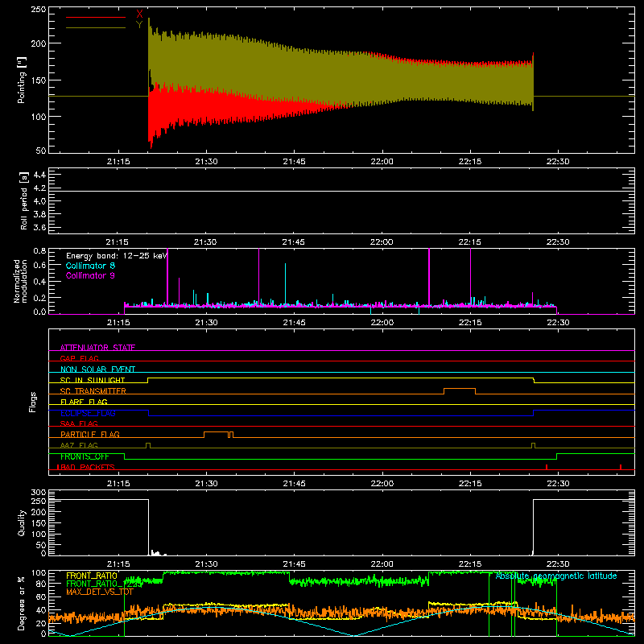The height and width of the screenshot is (644, 644).
Task: Click the magenta Collimator 9 spike near 22:08
Action: point(429,277)
